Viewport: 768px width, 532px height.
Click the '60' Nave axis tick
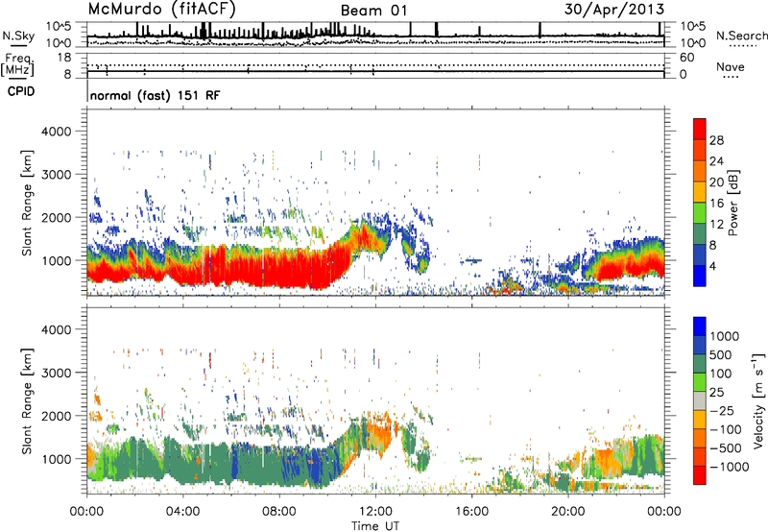[x=687, y=58]
